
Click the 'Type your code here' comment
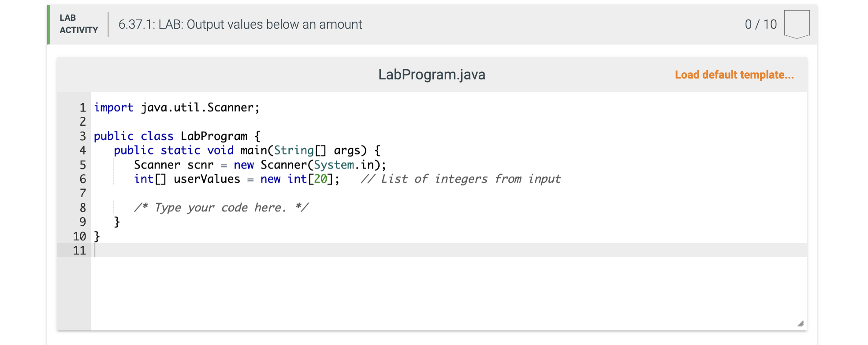pyautogui.click(x=221, y=207)
